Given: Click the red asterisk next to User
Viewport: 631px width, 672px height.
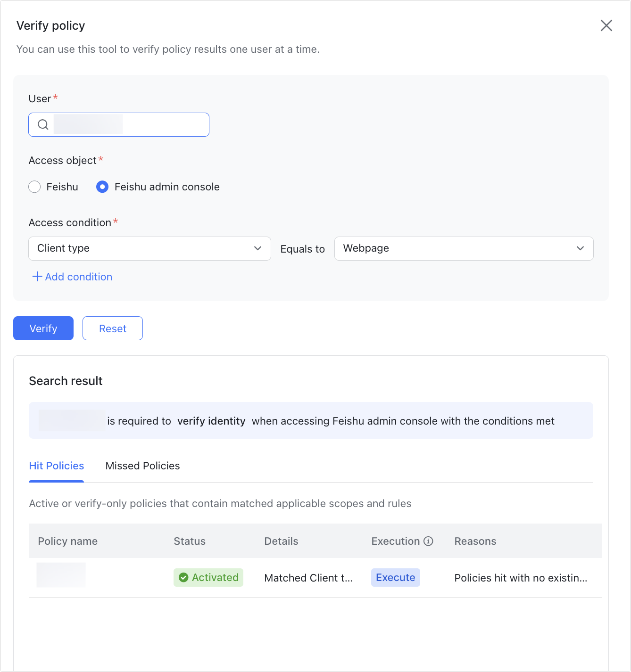Looking at the screenshot, I should click(55, 96).
